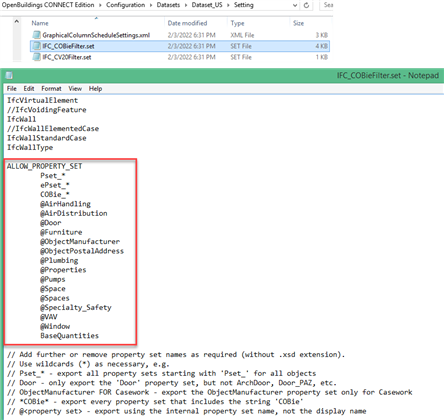The image size is (444, 420).
Task: Click the IFC_COBieFilter.set file icon
Action: tap(36, 46)
